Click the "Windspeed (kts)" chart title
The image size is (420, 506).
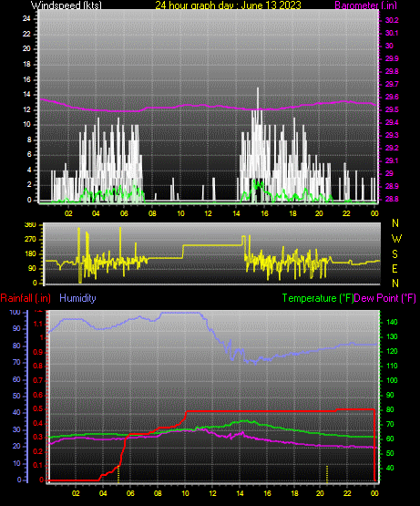[x=67, y=5]
